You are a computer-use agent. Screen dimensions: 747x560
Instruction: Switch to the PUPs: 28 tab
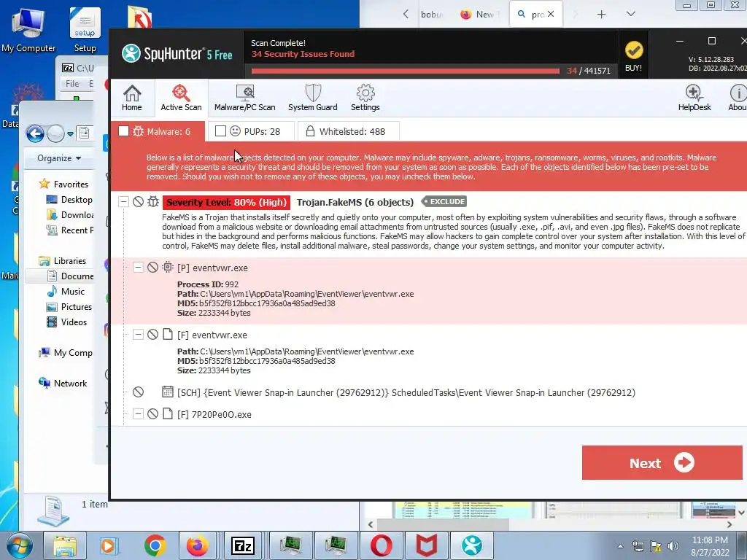(x=262, y=131)
